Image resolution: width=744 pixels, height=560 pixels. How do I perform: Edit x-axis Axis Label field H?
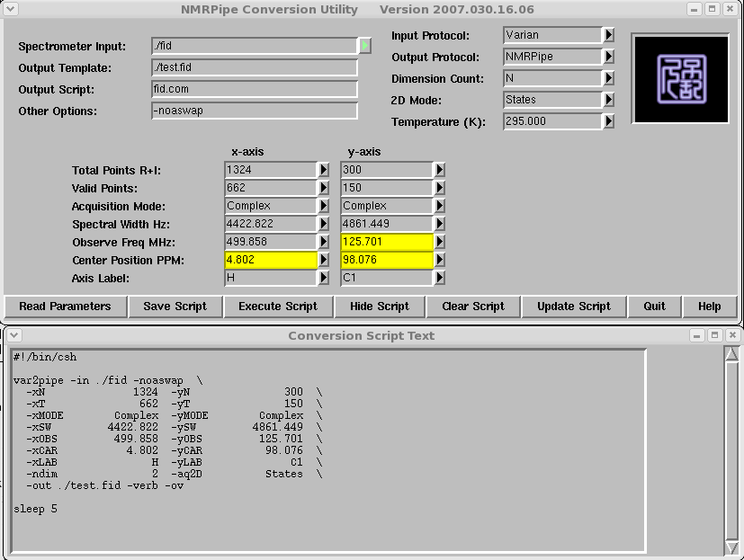(271, 278)
